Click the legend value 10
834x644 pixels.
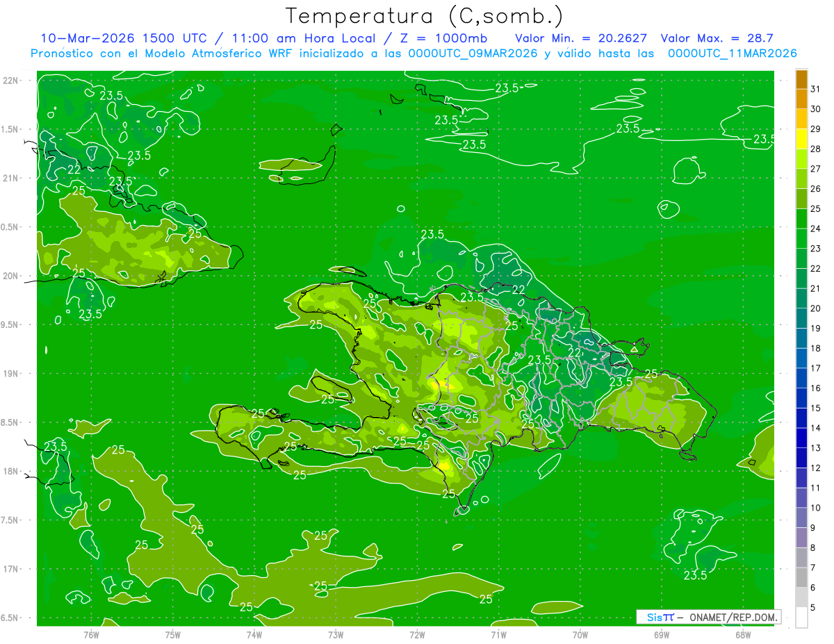pos(816,508)
